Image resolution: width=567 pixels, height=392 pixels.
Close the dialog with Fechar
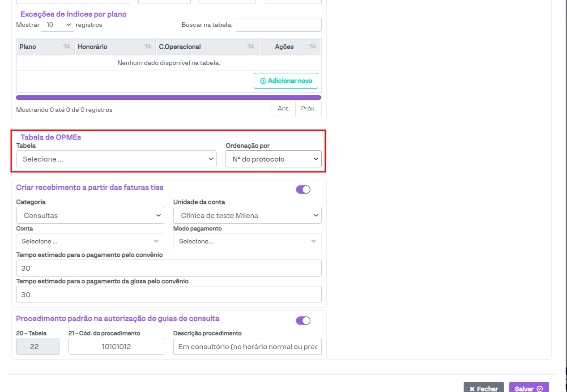coord(483,388)
